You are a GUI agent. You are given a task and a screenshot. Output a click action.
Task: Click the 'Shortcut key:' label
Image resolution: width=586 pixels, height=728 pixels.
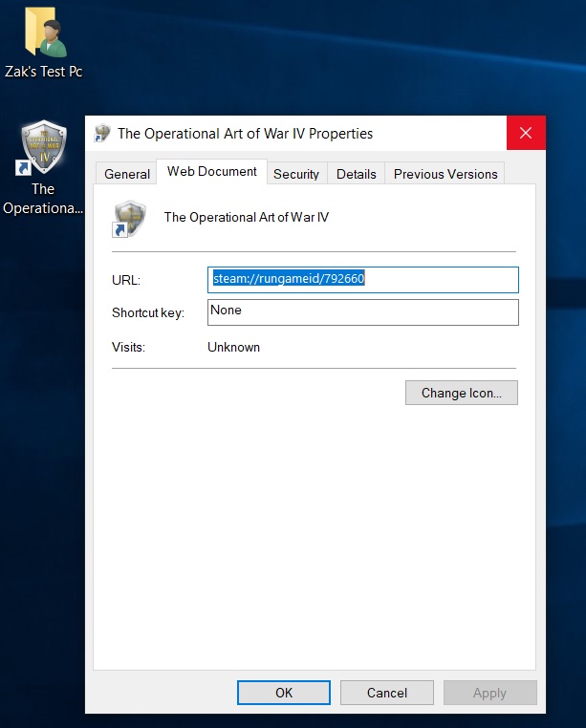point(148,313)
